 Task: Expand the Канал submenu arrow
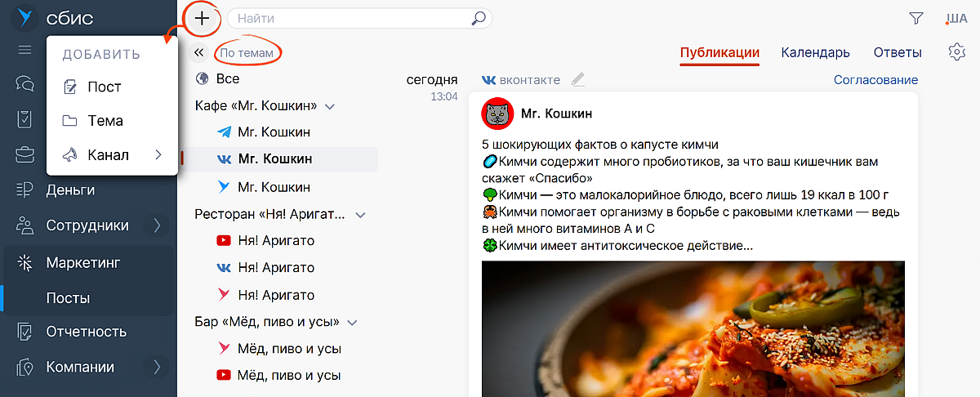(x=158, y=155)
